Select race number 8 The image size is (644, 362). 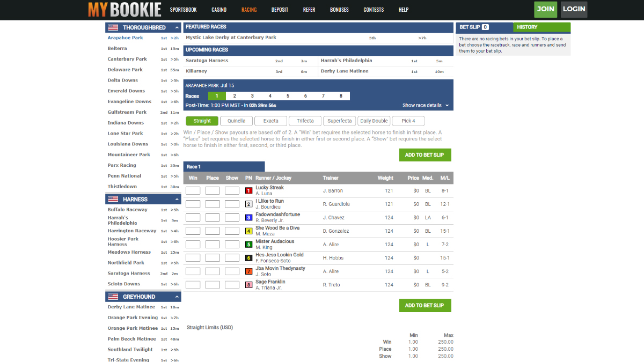[x=341, y=96]
